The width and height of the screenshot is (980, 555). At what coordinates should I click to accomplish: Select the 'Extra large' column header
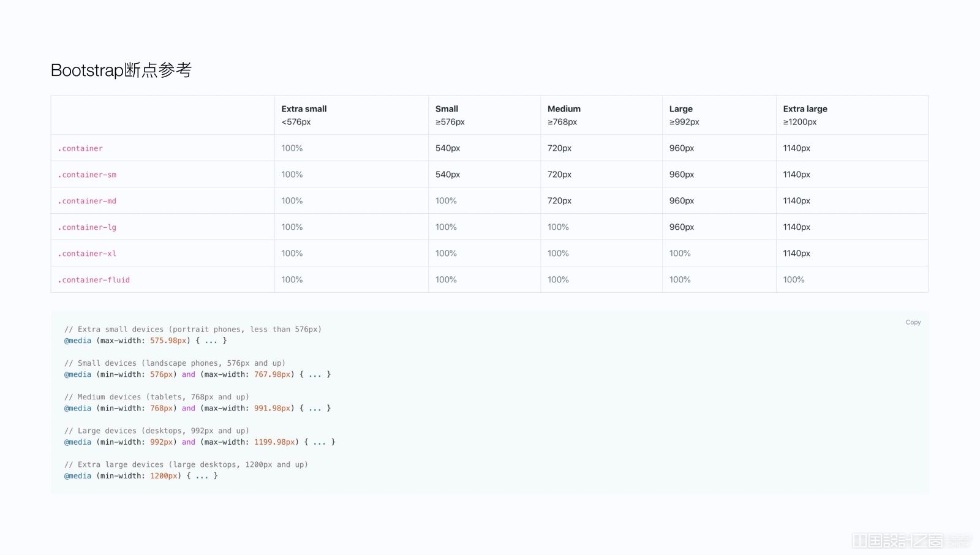805,109
